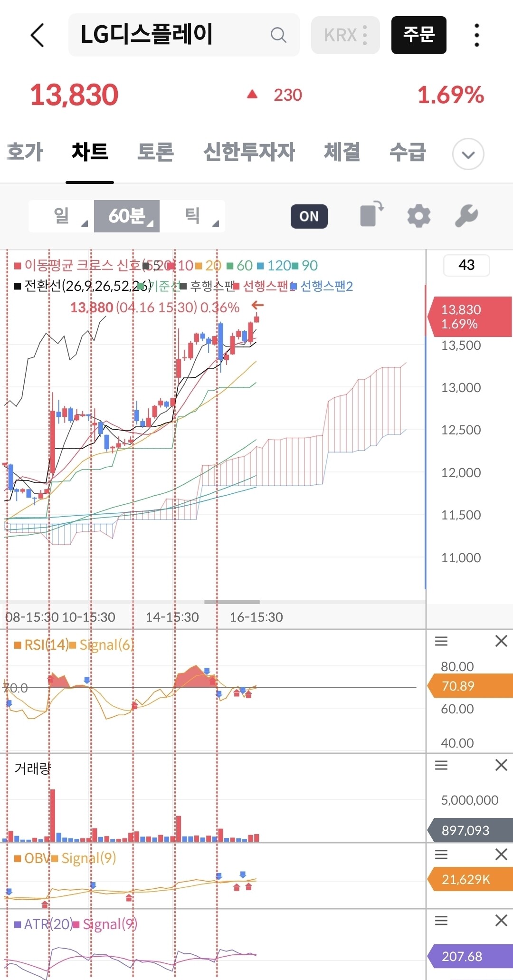513x980 pixels.
Task: Close the 거래량 volume panel
Action: pos(501,765)
